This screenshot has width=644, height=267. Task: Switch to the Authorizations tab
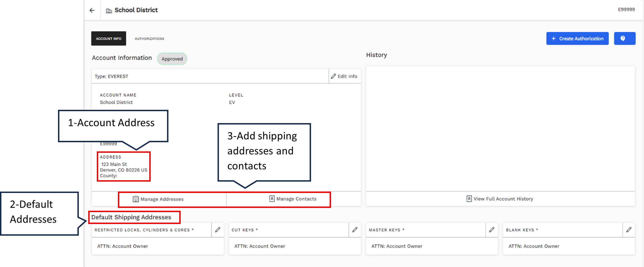(149, 39)
